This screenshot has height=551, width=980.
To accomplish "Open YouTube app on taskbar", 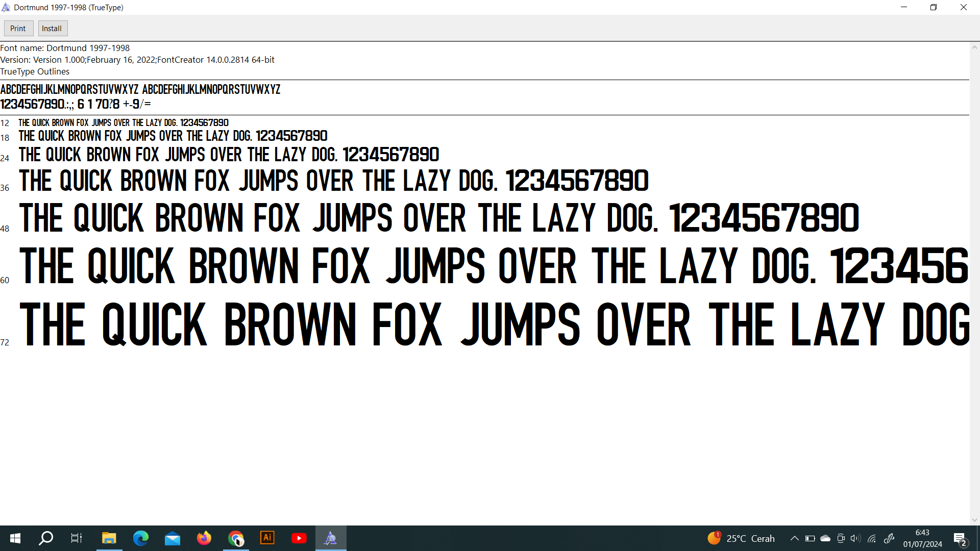I will (299, 538).
